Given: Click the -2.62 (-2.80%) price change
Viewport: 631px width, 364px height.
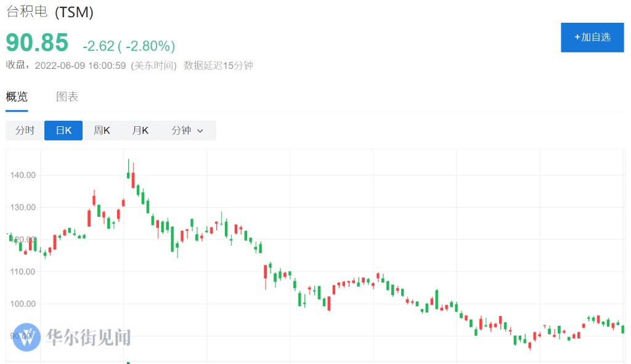Looking at the screenshot, I should point(129,46).
